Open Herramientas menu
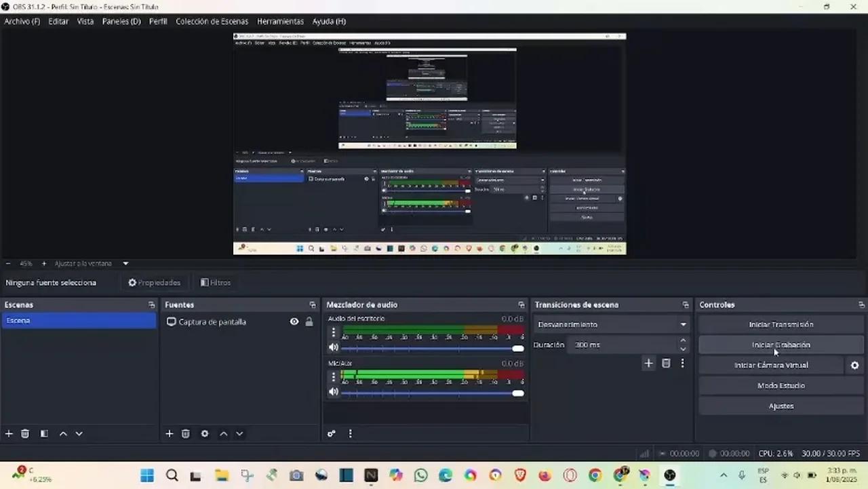Screen dimensions: 868x489 (x=280, y=22)
